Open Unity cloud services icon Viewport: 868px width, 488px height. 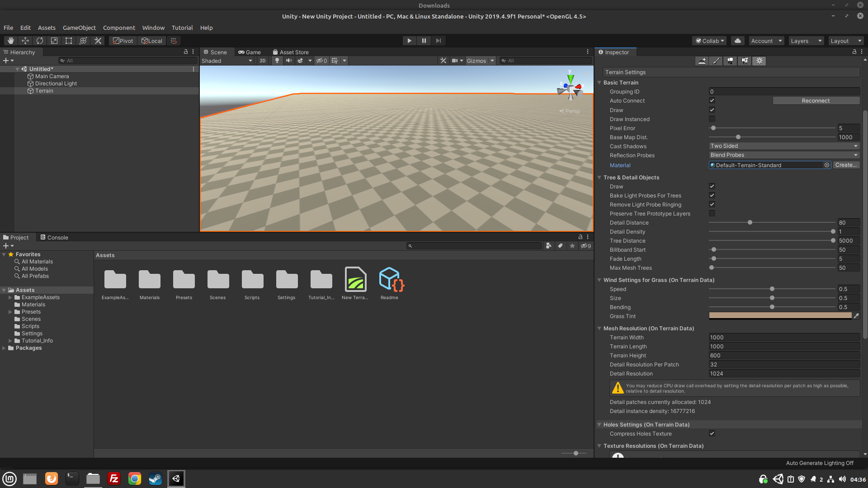(738, 41)
